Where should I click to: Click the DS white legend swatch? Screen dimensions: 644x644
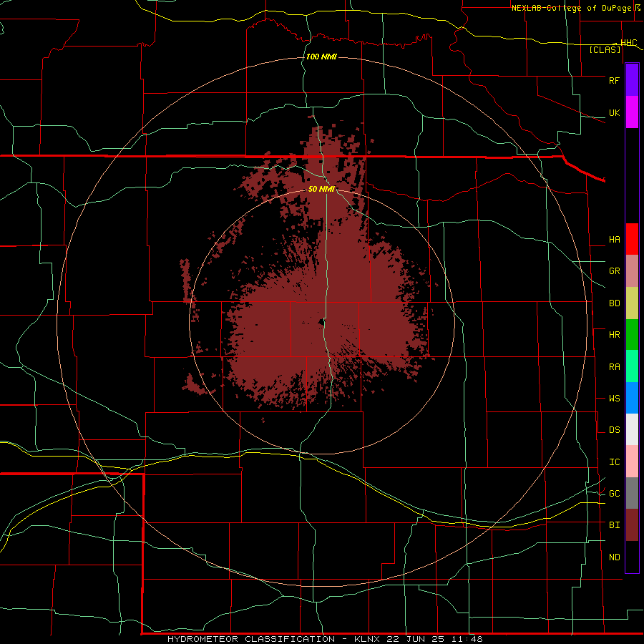click(632, 429)
